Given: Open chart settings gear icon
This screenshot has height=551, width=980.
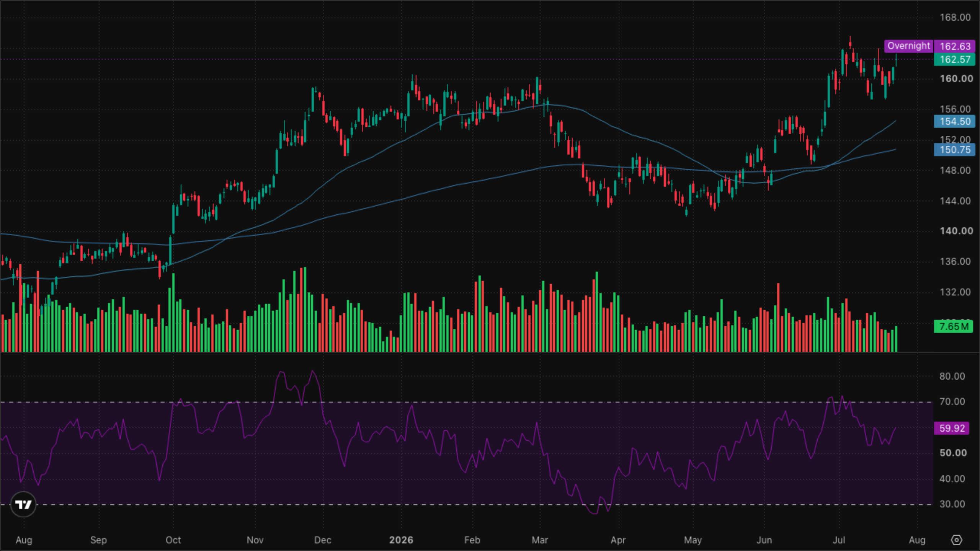Looking at the screenshot, I should tap(956, 540).
